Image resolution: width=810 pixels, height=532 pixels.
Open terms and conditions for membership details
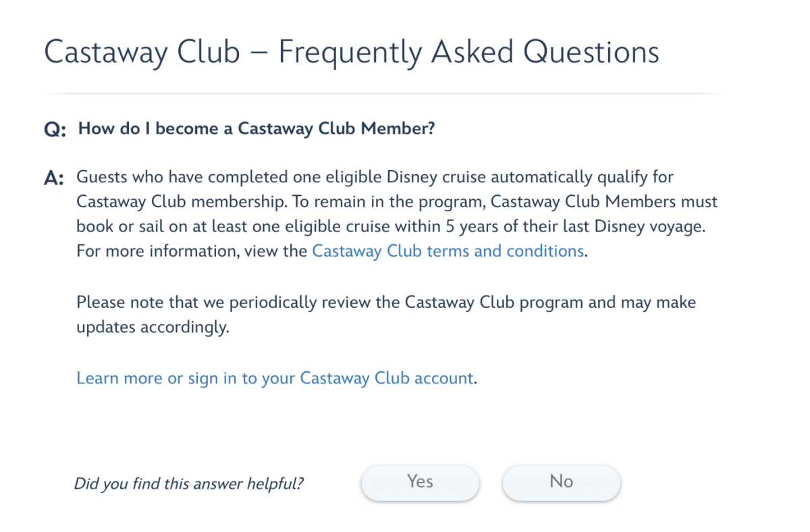tap(448, 250)
